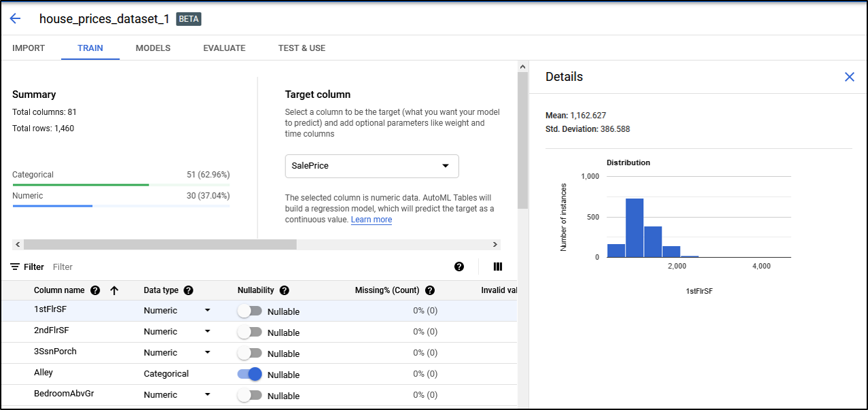868x410 pixels.
Task: Open the data type dropdown for 3SsnPorch
Action: [207, 353]
